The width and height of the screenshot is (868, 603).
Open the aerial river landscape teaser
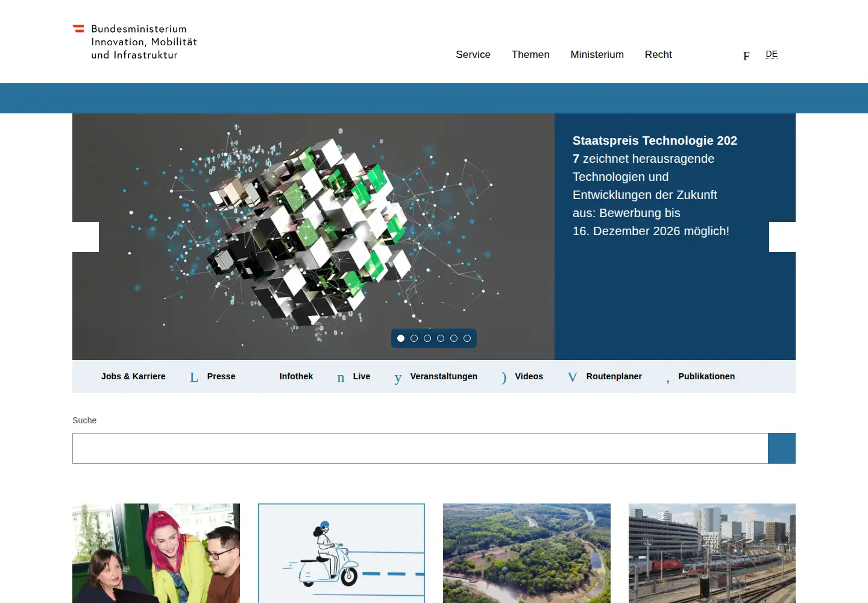pos(527,553)
